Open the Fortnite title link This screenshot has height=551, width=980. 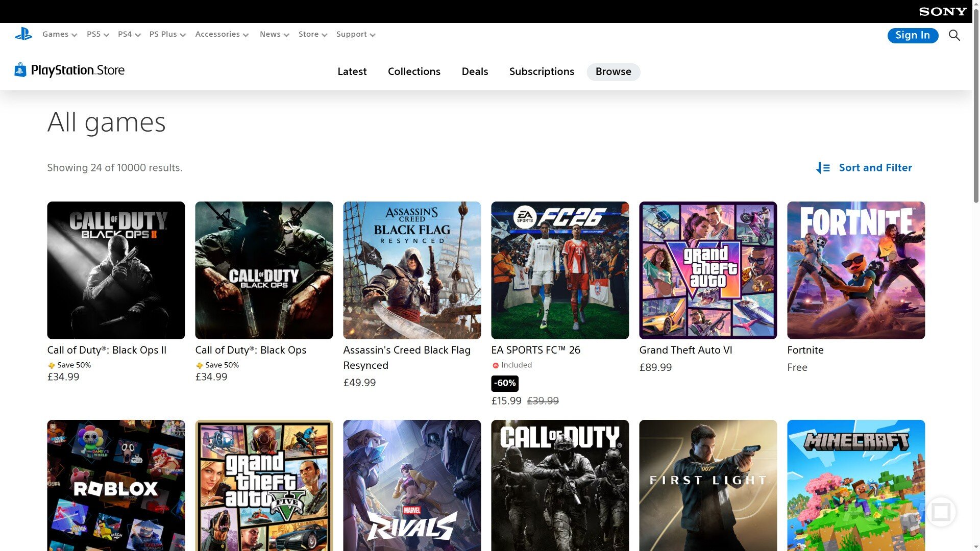point(805,350)
